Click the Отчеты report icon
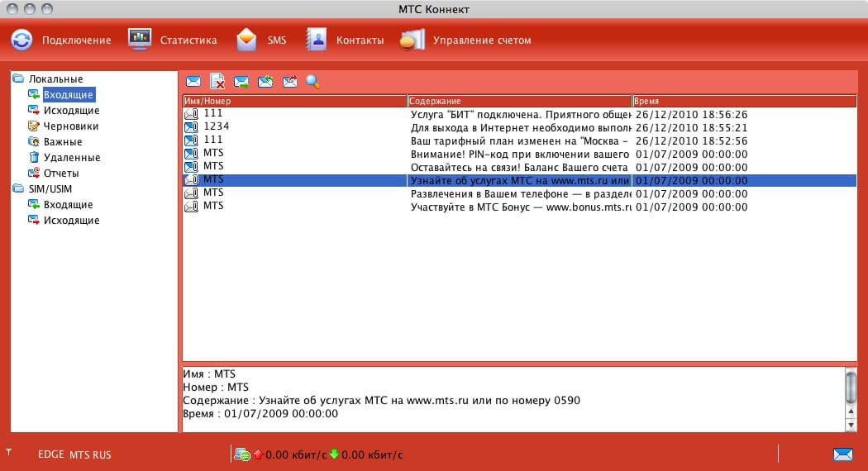Viewport: 868px width, 471px height. click(x=34, y=174)
